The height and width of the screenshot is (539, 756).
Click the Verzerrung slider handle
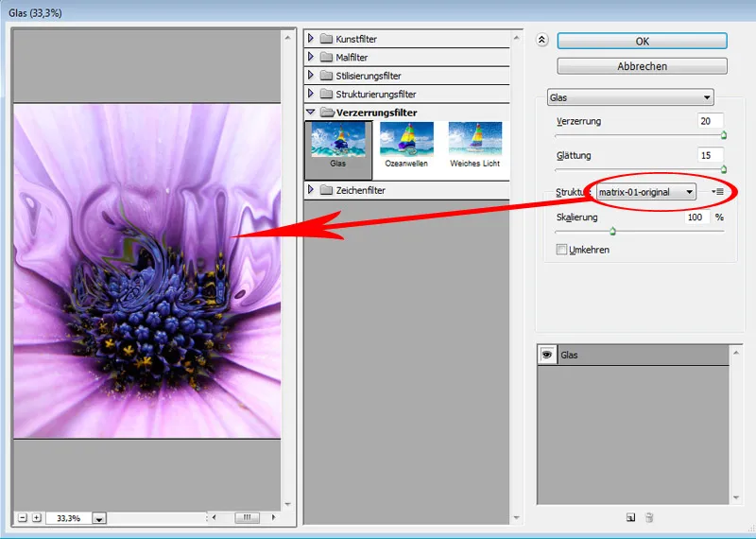point(723,135)
